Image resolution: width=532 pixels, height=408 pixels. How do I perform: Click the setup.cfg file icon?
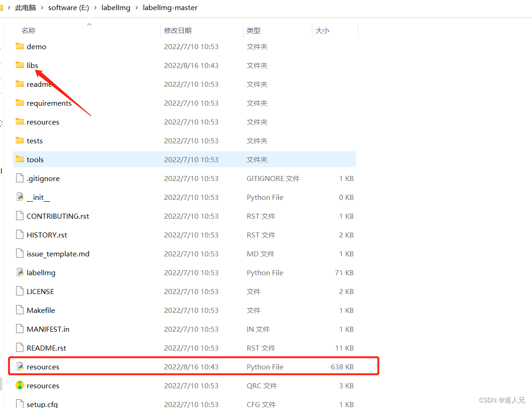click(x=20, y=403)
